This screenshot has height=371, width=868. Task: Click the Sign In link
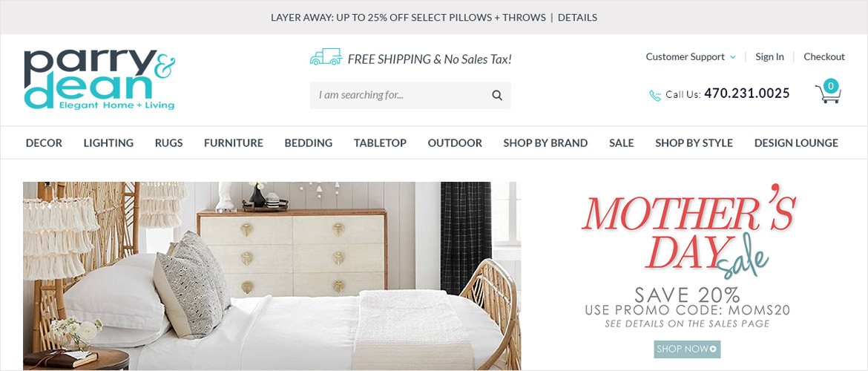pos(769,56)
